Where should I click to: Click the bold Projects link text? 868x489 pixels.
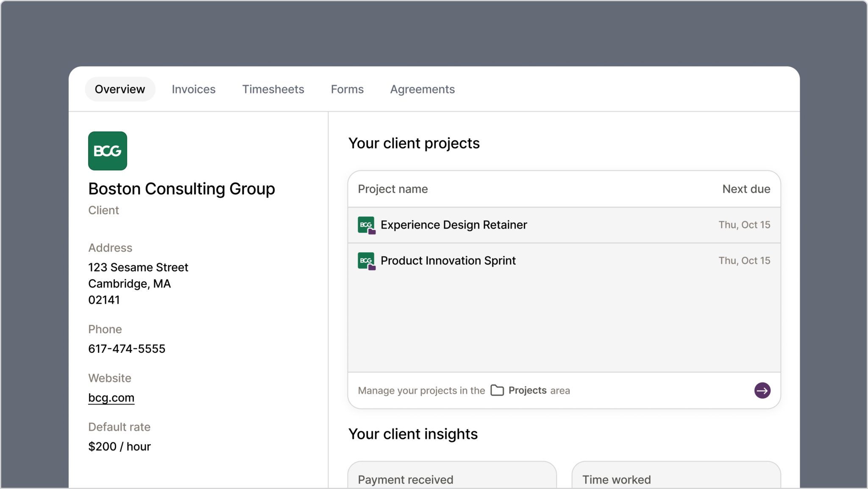(528, 390)
